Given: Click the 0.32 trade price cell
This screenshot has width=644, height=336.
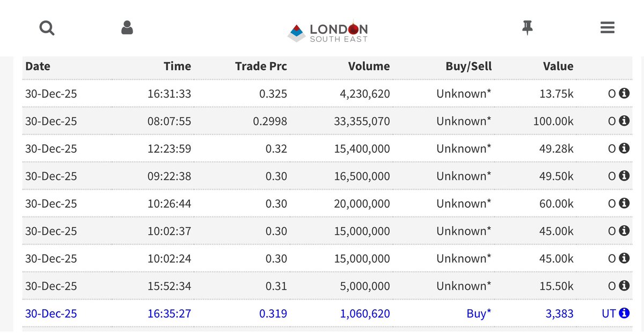Looking at the screenshot, I should tap(276, 148).
